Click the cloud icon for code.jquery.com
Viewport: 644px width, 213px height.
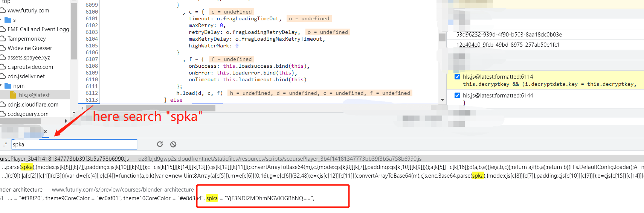pyautogui.click(x=3, y=114)
